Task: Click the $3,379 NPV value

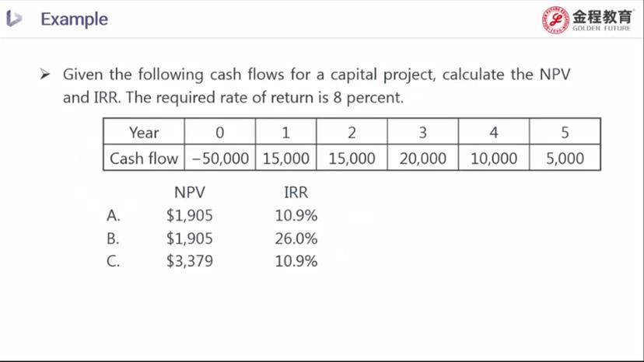Action: (x=190, y=261)
